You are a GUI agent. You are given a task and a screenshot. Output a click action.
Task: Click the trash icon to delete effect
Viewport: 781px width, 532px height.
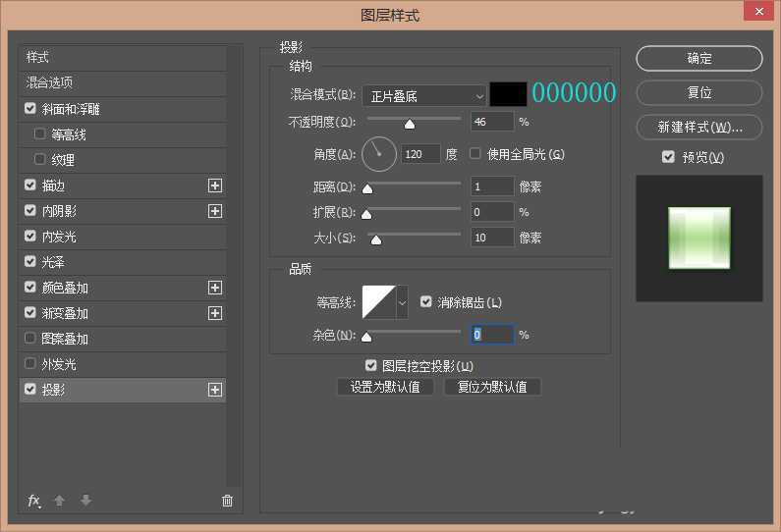pos(227,501)
